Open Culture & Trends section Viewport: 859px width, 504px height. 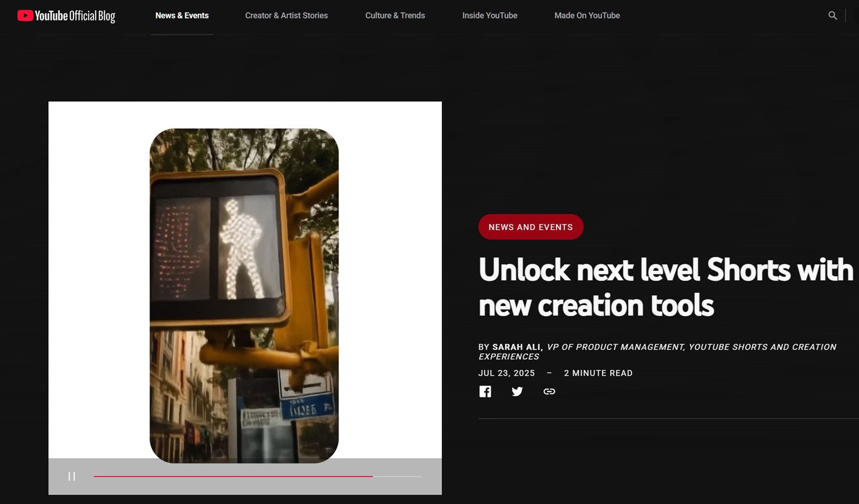click(395, 16)
